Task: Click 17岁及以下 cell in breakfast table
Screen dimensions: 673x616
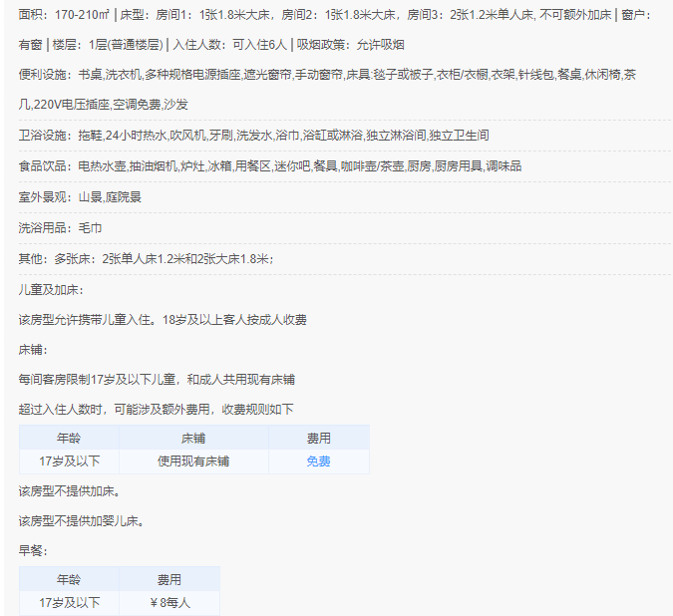Action: pyautogui.click(x=69, y=603)
